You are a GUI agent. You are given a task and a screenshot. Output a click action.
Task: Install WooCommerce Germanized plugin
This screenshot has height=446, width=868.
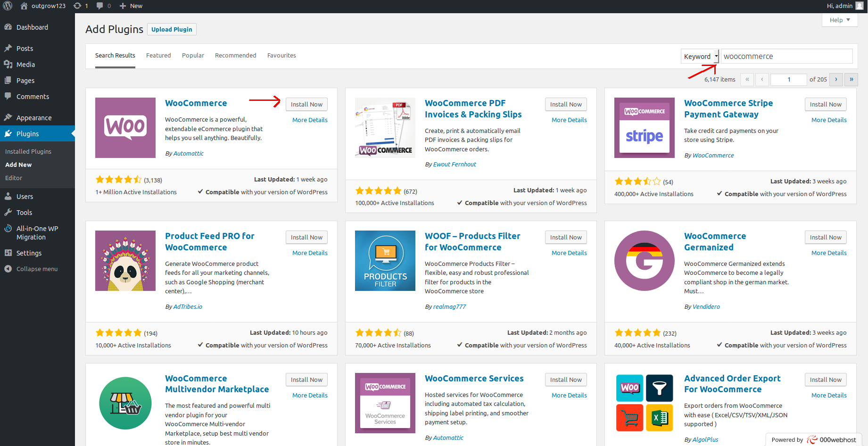click(x=826, y=237)
